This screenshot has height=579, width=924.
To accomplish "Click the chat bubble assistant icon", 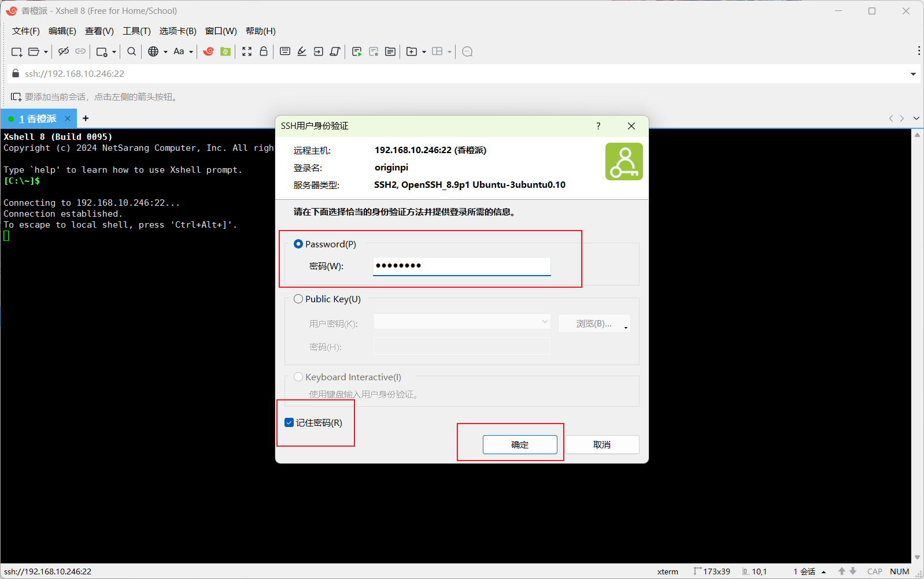I will tap(468, 51).
